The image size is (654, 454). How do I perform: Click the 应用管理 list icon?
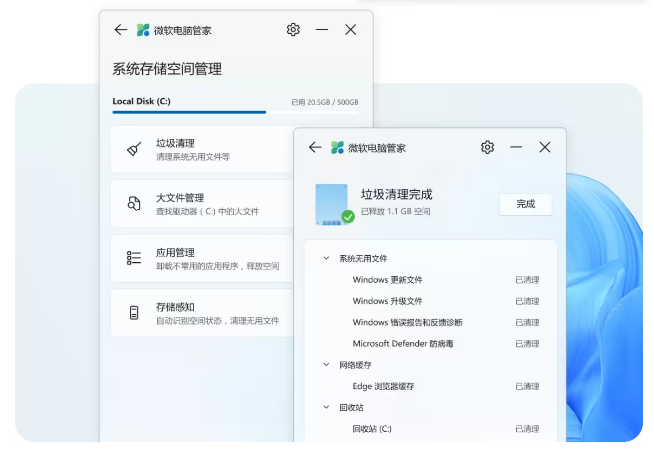tap(134, 258)
